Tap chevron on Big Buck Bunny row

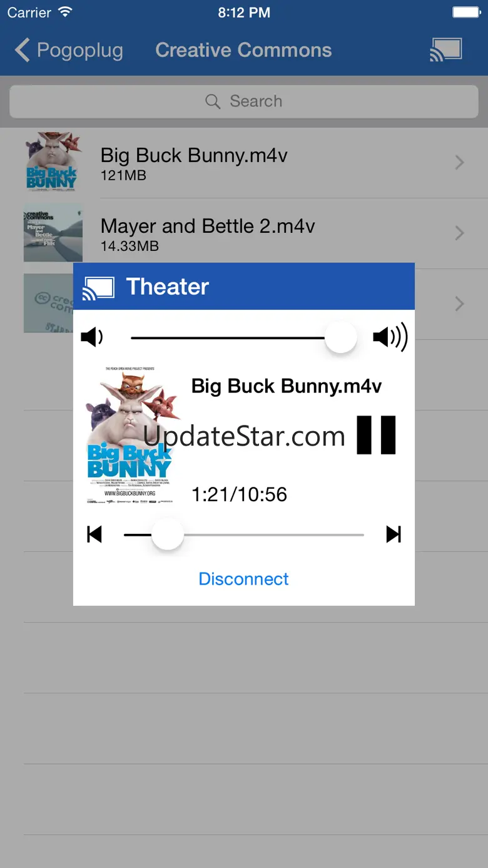460,163
